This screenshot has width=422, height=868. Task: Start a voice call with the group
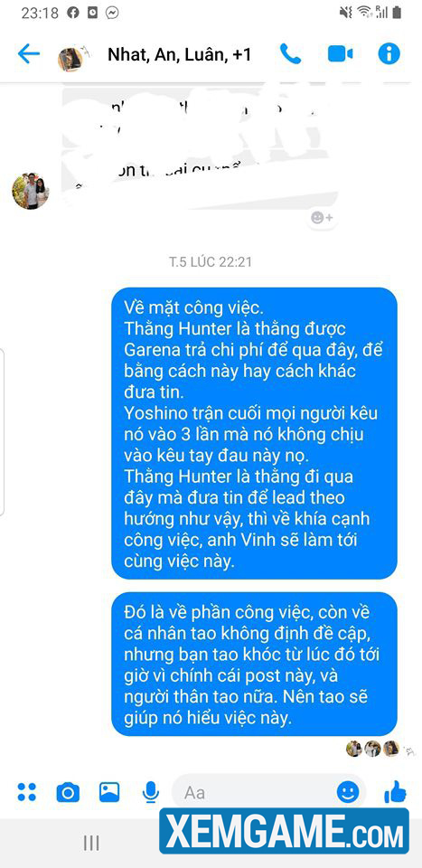pyautogui.click(x=290, y=53)
